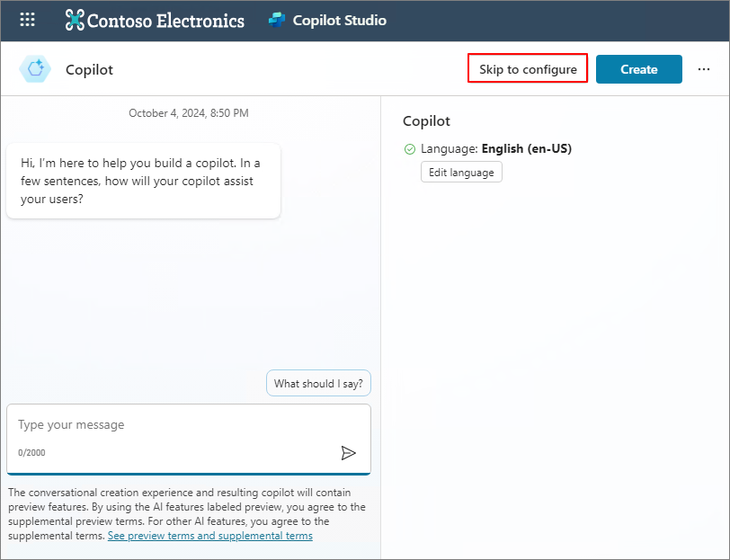Screen dimensions: 730x560
Task: Click the October 4, 2024 timestamp
Action: (189, 113)
